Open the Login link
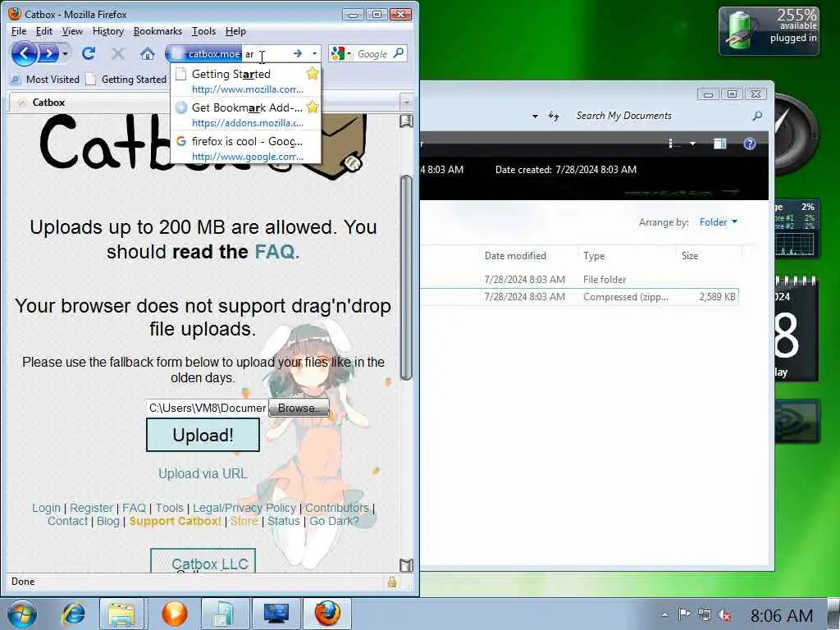The height and width of the screenshot is (630, 840). pos(46,508)
